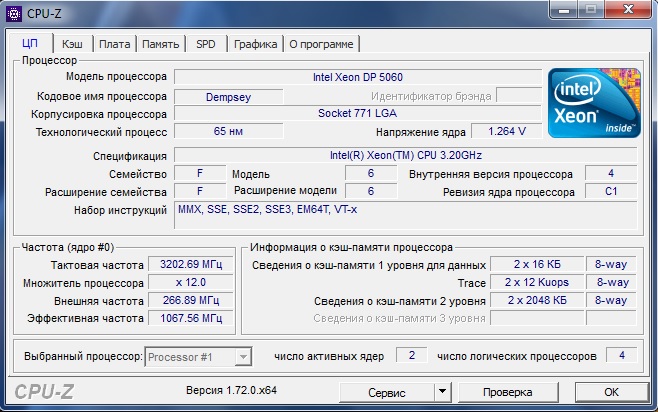This screenshot has width=658, height=412.
Task: Click the Dempsey code name field
Action: pyautogui.click(x=228, y=96)
